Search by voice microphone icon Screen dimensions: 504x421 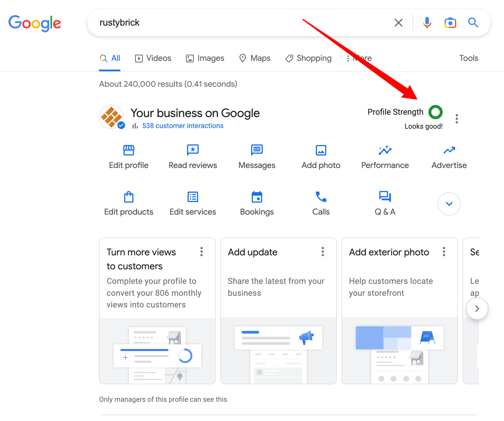tap(427, 23)
